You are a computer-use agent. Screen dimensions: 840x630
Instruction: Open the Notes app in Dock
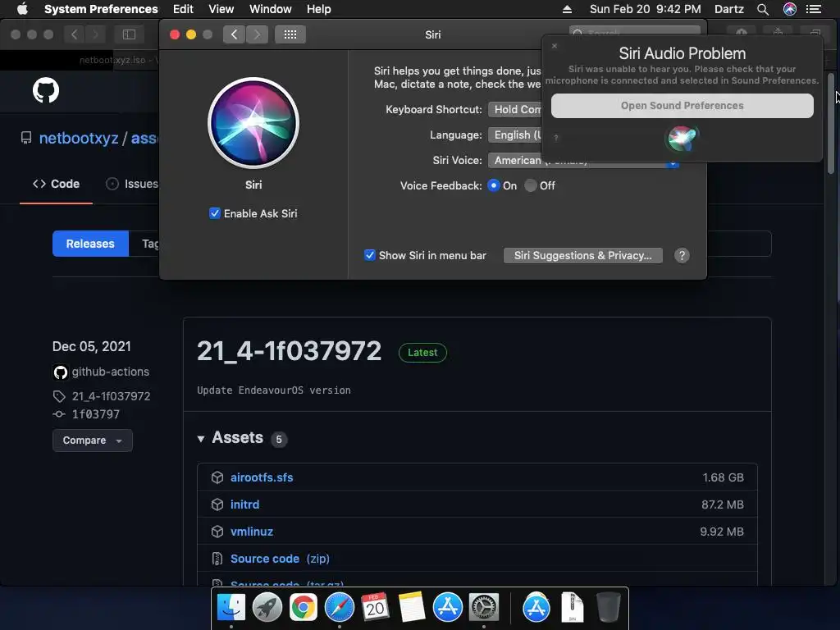pos(411,608)
